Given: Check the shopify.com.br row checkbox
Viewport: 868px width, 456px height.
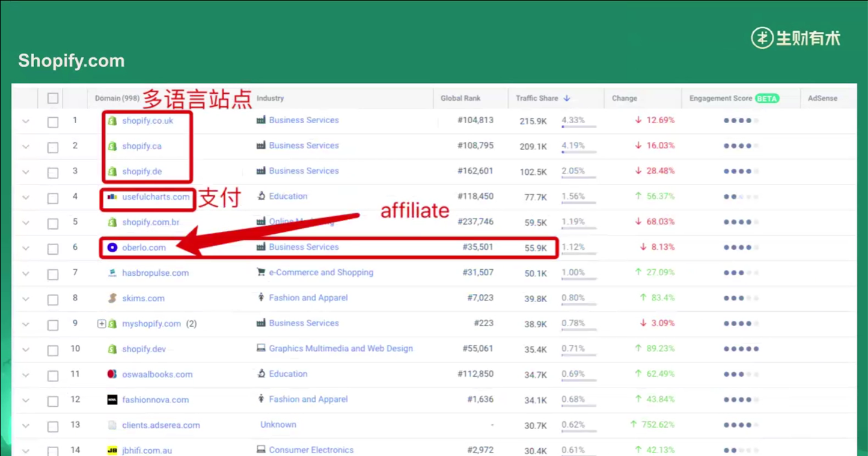Looking at the screenshot, I should pyautogui.click(x=53, y=223).
